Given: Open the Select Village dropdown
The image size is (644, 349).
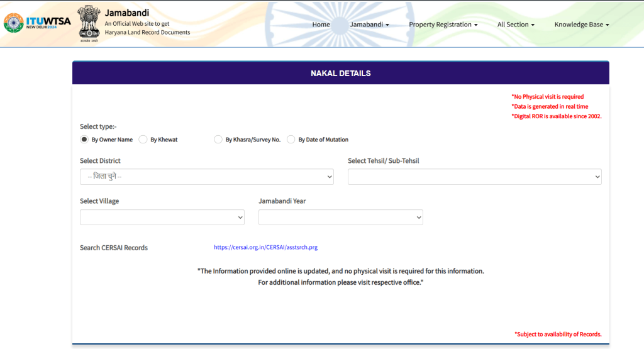Looking at the screenshot, I should point(162,217).
